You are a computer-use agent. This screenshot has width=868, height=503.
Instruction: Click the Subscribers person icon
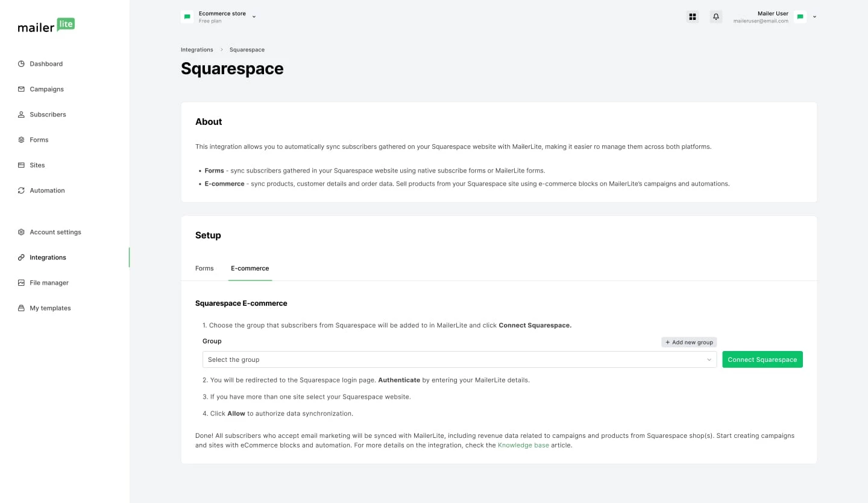pos(21,115)
